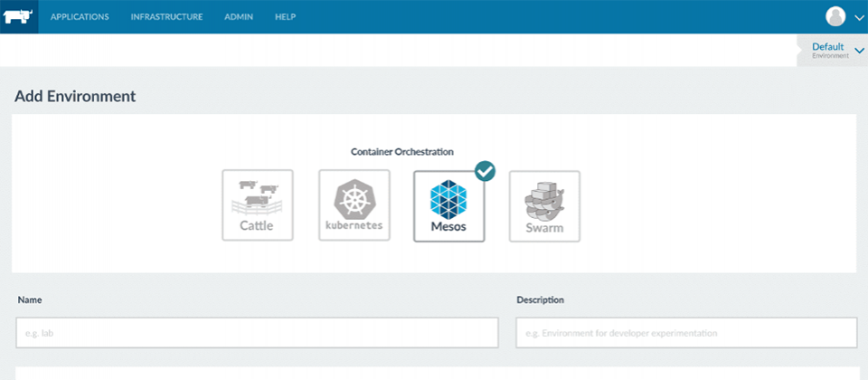Select Mesos orchestration option

click(x=449, y=206)
